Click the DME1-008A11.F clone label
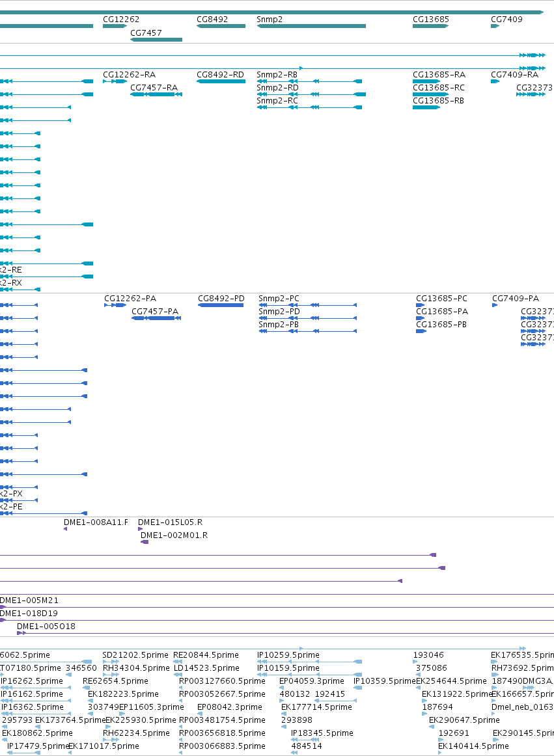The width and height of the screenshot is (554, 756). click(96, 522)
